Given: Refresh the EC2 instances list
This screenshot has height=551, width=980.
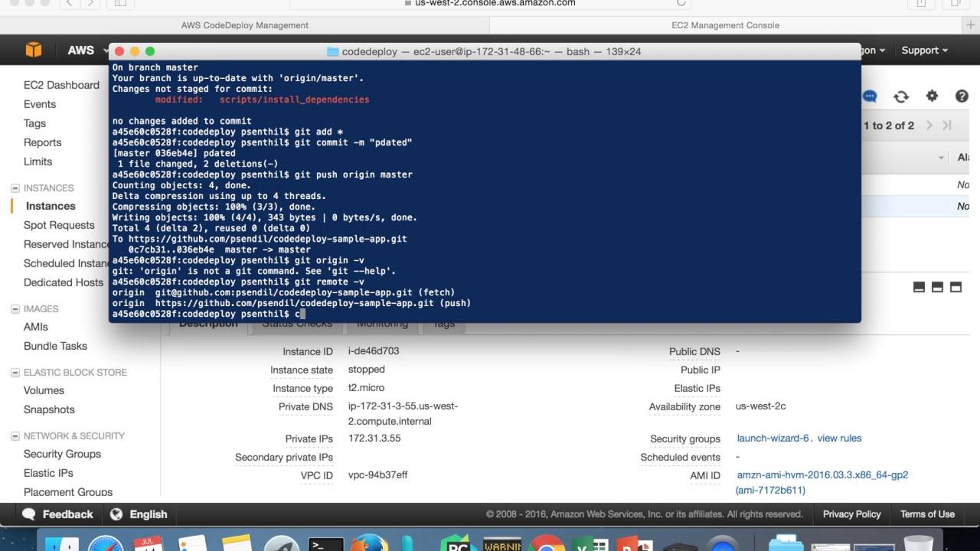Looking at the screenshot, I should 901,96.
